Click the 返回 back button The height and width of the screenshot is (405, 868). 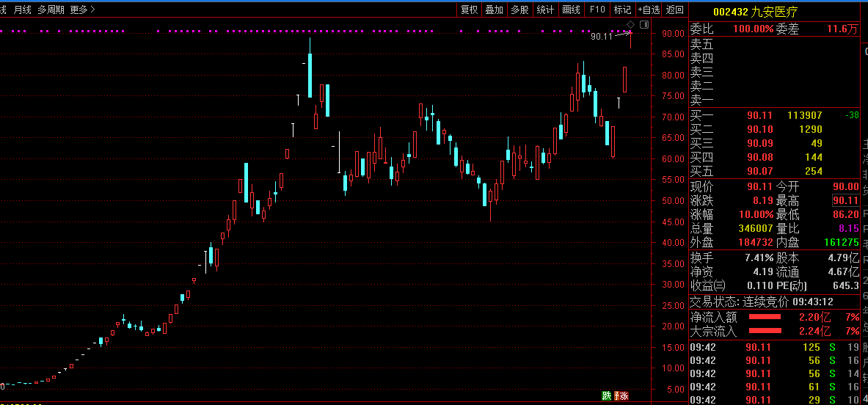[x=675, y=10]
